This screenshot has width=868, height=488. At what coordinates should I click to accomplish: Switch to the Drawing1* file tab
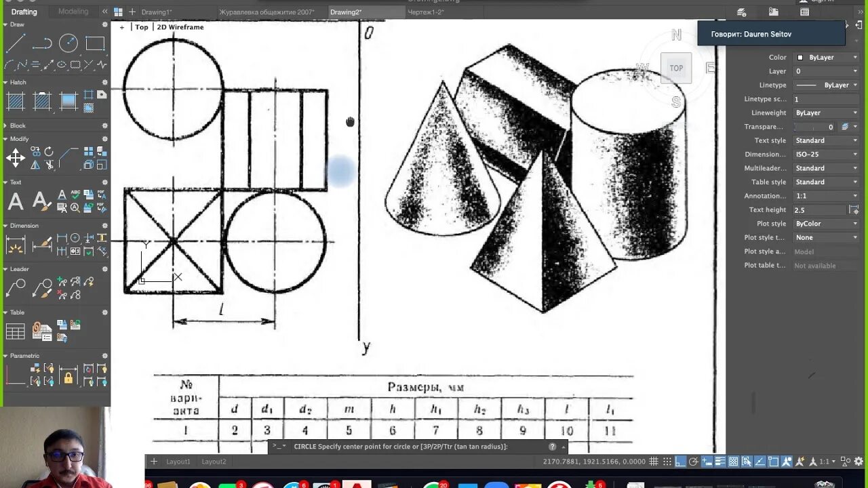click(157, 12)
